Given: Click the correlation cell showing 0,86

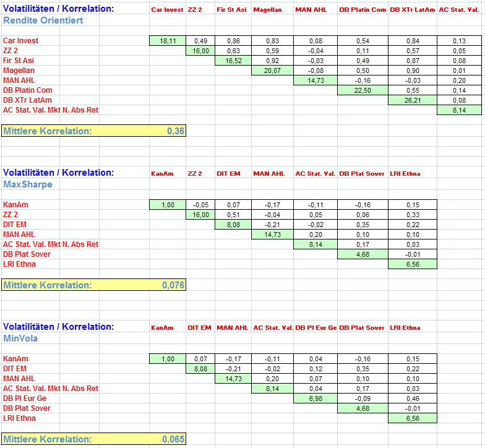Looking at the screenshot, I should (x=233, y=41).
